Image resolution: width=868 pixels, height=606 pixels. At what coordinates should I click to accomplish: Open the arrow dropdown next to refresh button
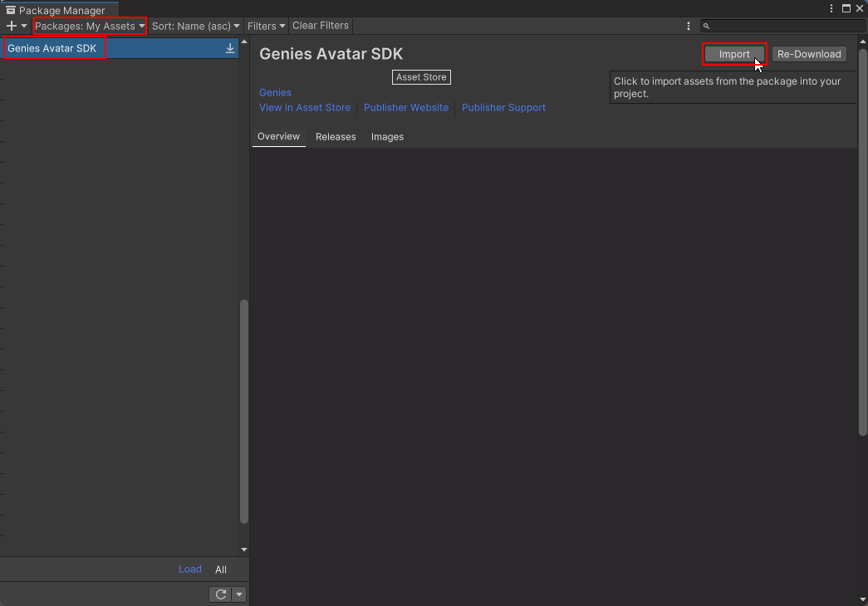click(x=239, y=594)
